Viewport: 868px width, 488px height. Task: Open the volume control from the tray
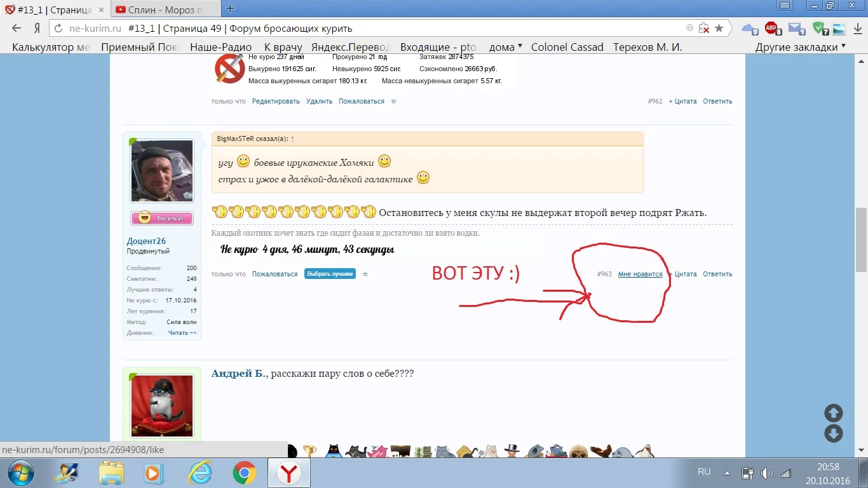765,472
